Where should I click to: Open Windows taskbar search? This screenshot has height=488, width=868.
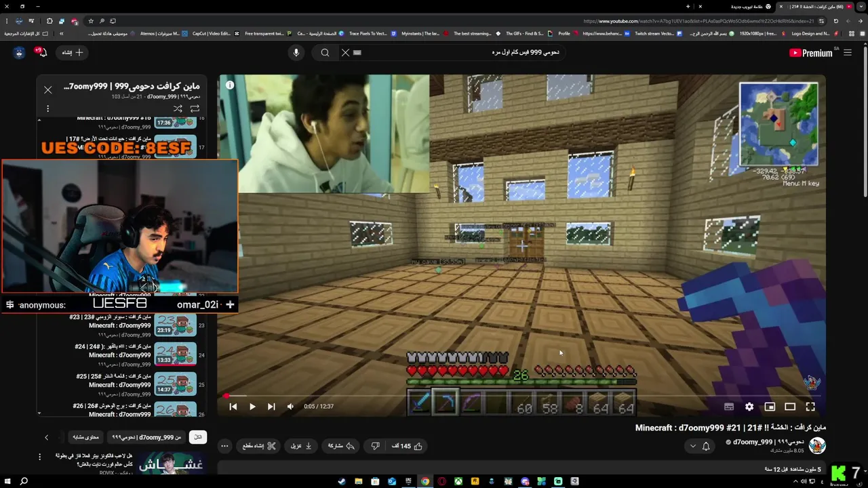point(24,481)
